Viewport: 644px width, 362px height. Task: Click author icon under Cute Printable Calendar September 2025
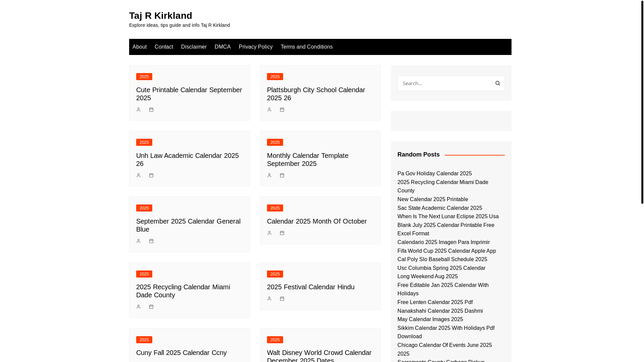point(139,110)
